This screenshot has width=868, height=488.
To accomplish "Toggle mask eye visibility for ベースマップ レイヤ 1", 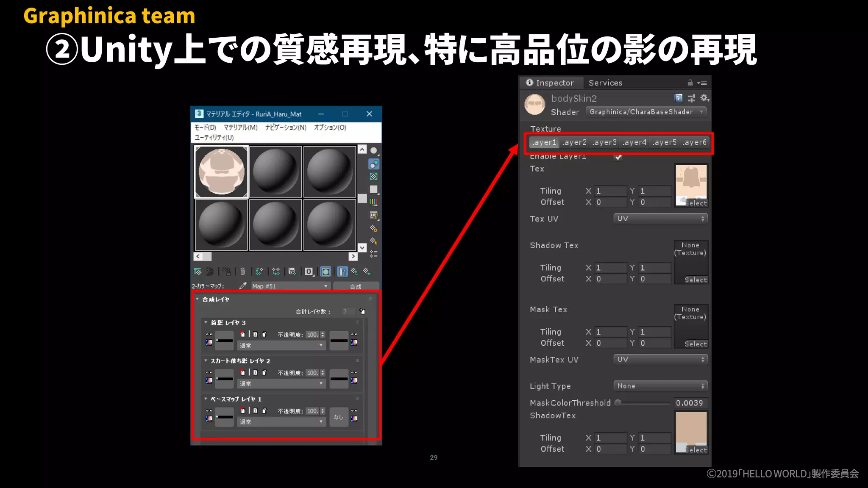I will pos(354,410).
